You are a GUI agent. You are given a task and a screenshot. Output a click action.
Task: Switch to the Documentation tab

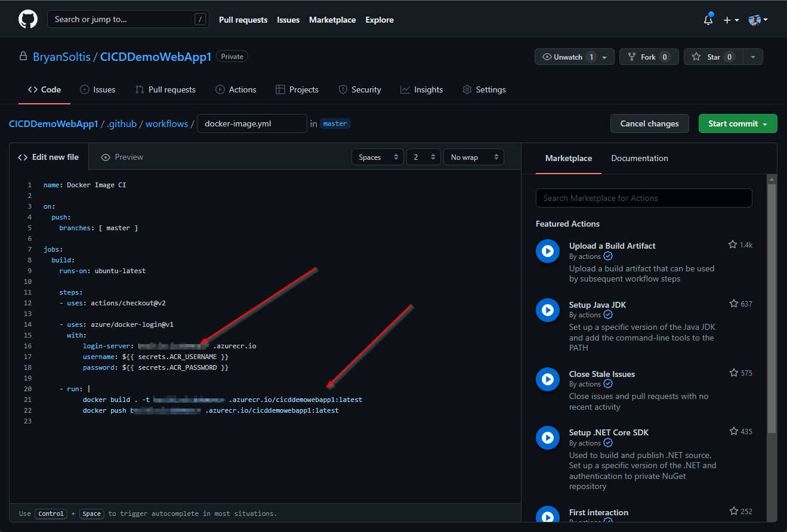tap(639, 158)
